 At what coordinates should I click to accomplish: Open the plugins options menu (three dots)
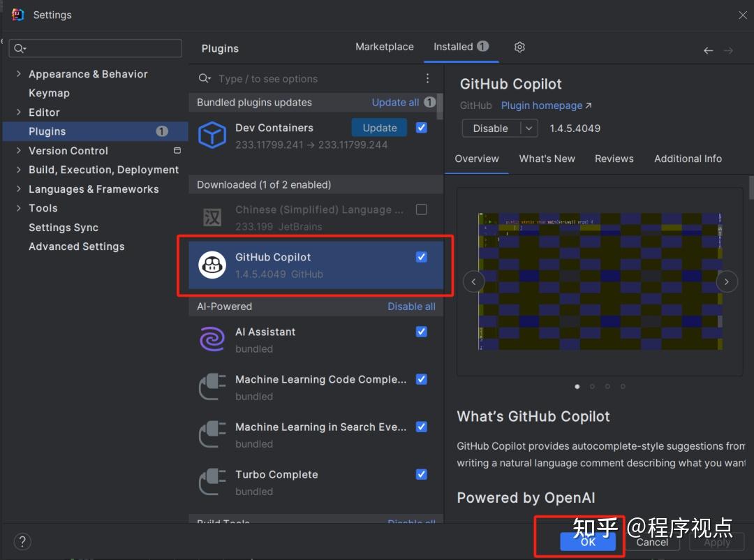[x=427, y=78]
